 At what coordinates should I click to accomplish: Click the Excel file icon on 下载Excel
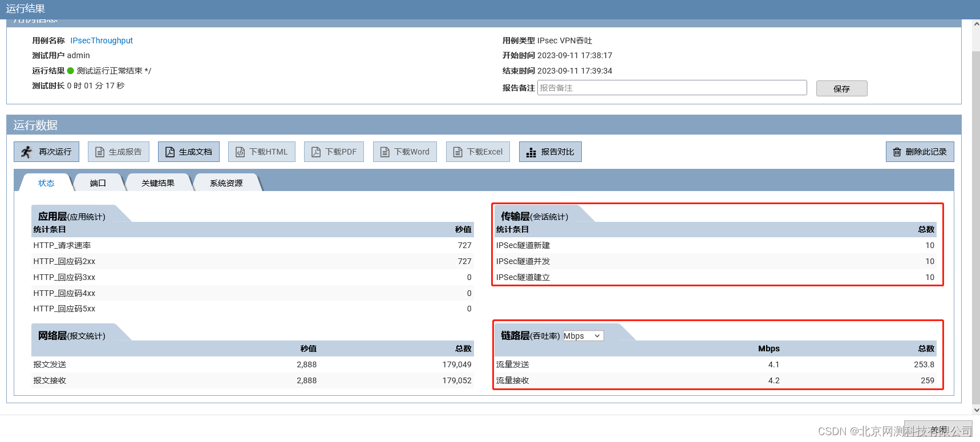pos(457,152)
